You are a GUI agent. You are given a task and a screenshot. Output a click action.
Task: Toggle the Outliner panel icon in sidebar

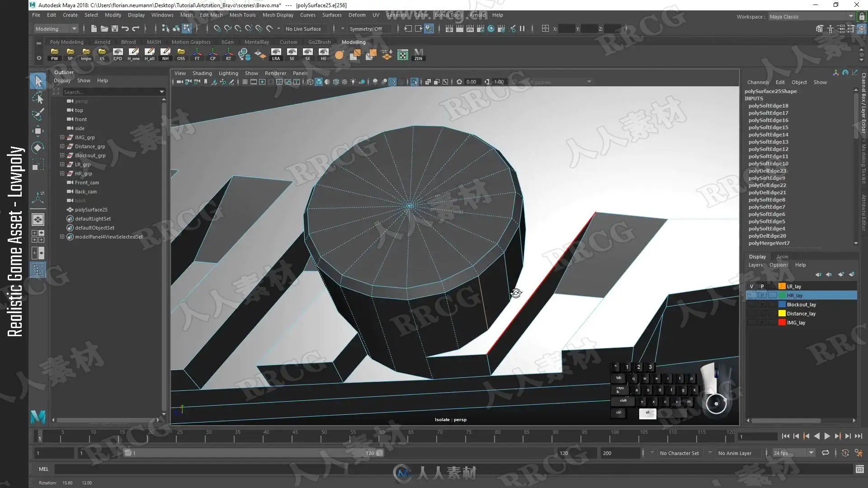tap(38, 270)
